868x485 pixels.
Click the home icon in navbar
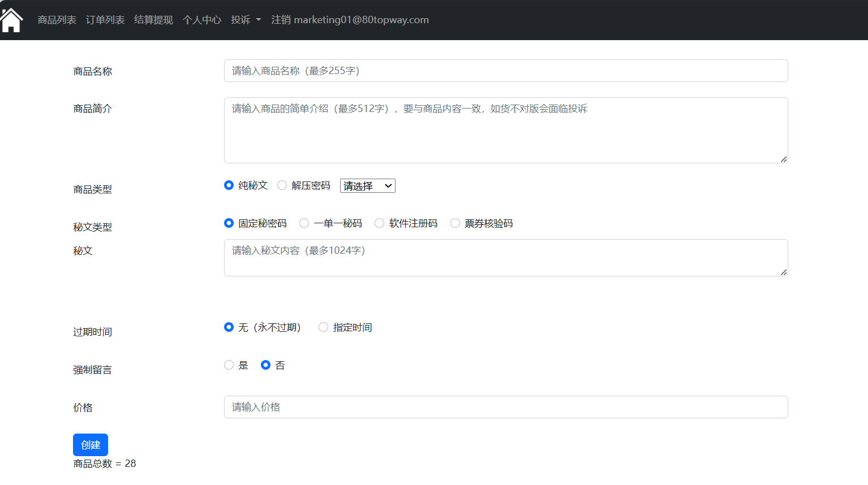(x=11, y=20)
